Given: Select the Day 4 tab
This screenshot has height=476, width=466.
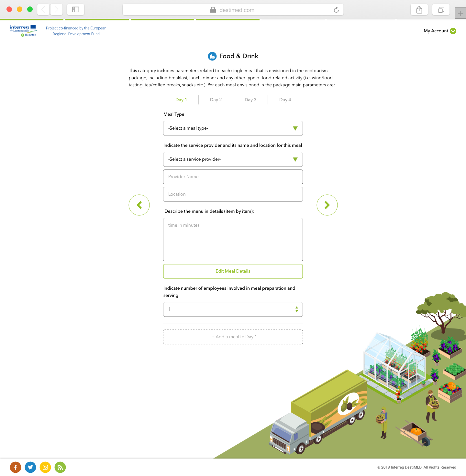Looking at the screenshot, I should coord(285,100).
